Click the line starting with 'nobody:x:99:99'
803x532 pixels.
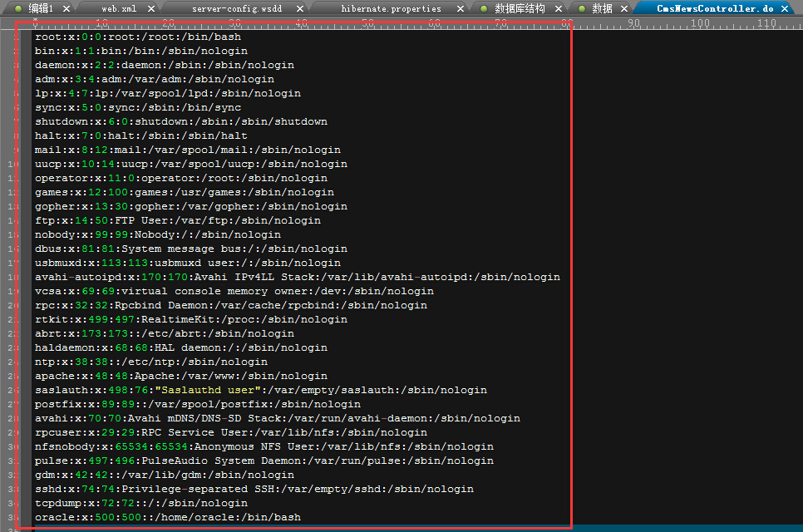pyautogui.click(x=158, y=234)
